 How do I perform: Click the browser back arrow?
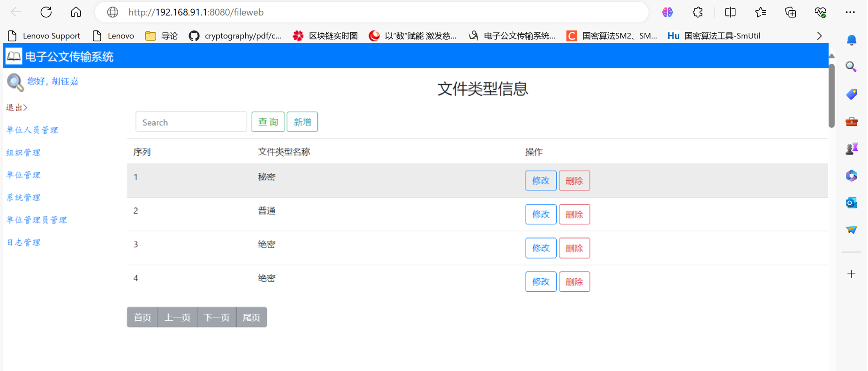click(x=16, y=12)
